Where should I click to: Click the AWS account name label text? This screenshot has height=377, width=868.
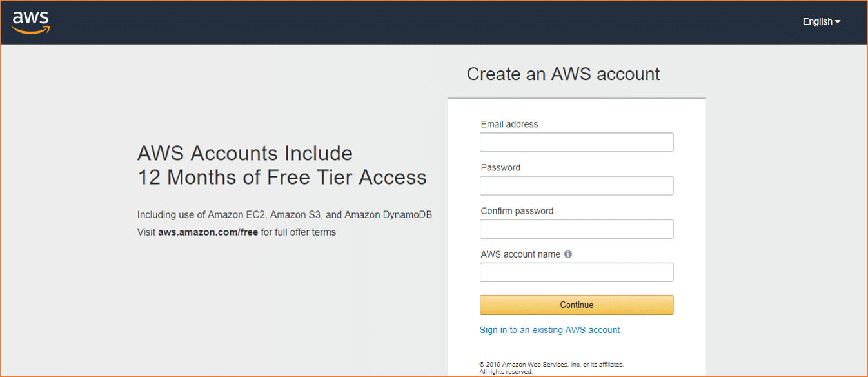click(x=520, y=254)
